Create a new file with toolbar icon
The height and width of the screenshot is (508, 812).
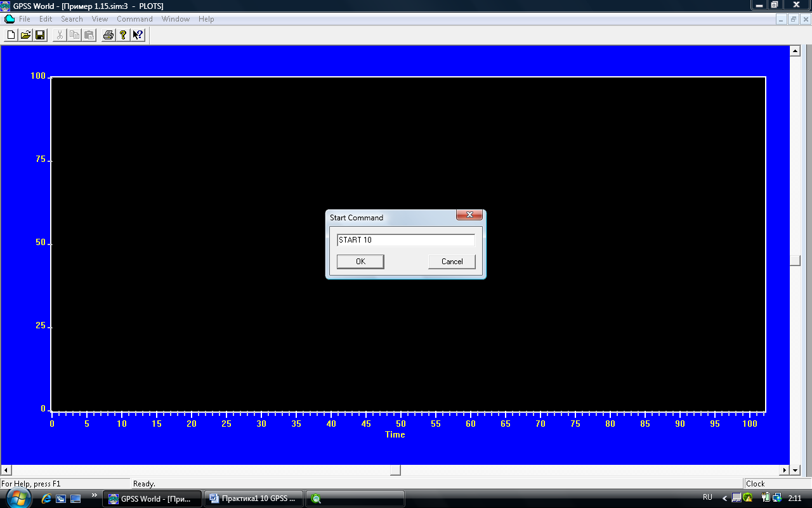tap(11, 35)
